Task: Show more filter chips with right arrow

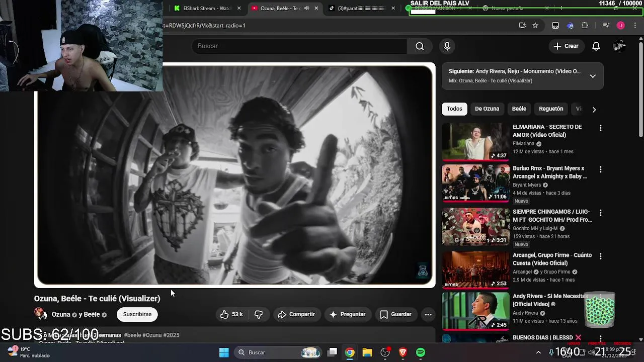Action: pyautogui.click(x=594, y=109)
